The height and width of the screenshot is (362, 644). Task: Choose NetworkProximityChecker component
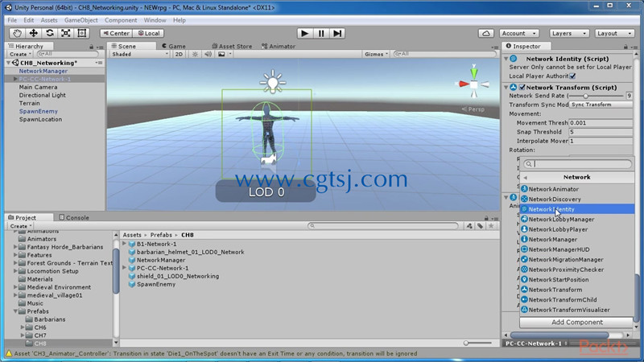pyautogui.click(x=577, y=269)
